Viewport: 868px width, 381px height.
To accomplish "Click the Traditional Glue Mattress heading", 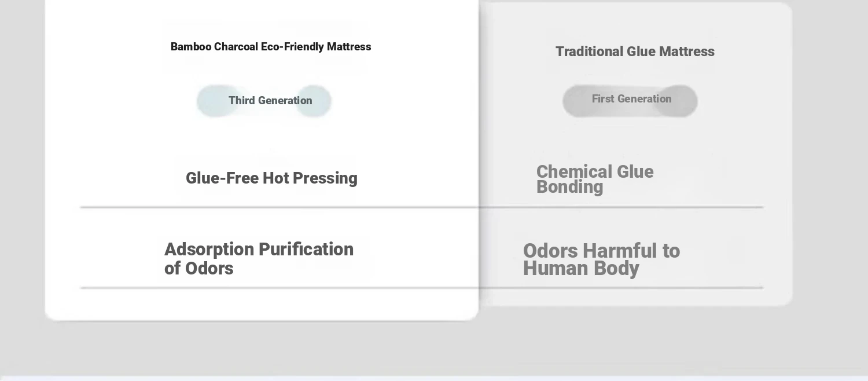I will (635, 52).
